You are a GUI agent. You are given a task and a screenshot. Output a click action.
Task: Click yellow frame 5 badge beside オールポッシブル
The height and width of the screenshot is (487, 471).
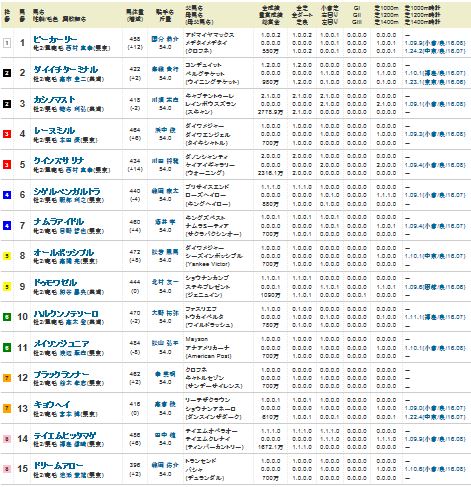(x=7, y=256)
